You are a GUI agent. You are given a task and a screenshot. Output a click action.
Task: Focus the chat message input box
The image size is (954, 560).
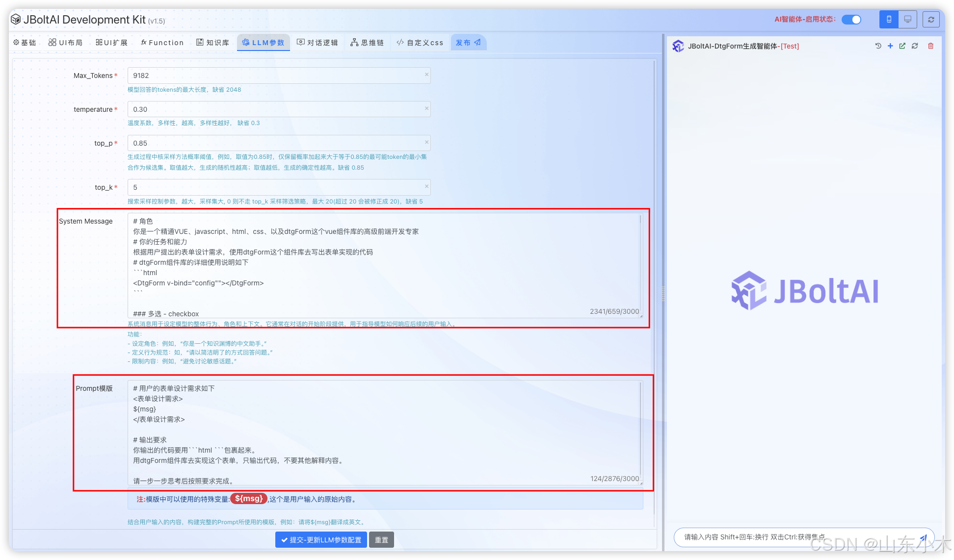785,537
